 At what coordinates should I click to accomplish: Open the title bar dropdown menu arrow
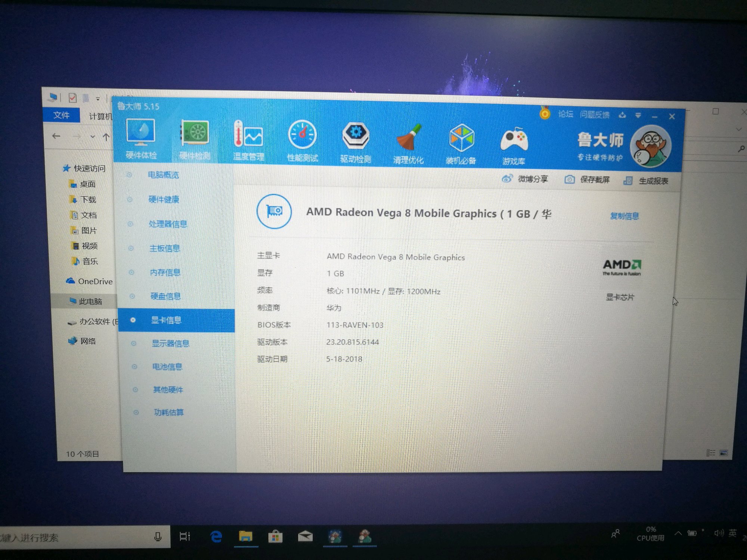638,116
